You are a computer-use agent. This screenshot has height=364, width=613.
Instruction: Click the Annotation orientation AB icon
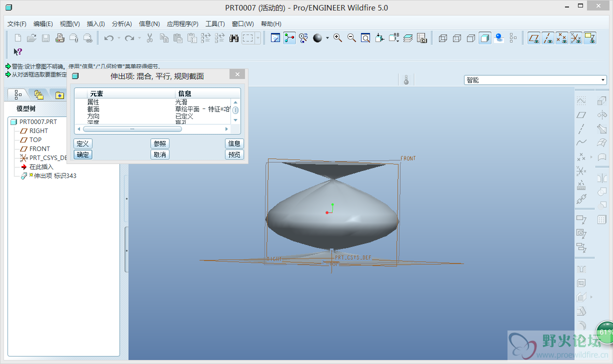pos(394,38)
